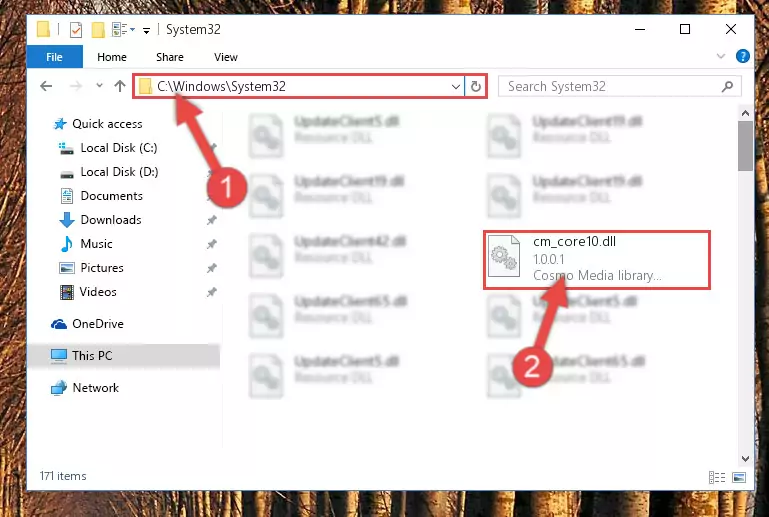Open Local Disk (C:) in sidebar
This screenshot has height=517, width=769.
pos(119,148)
